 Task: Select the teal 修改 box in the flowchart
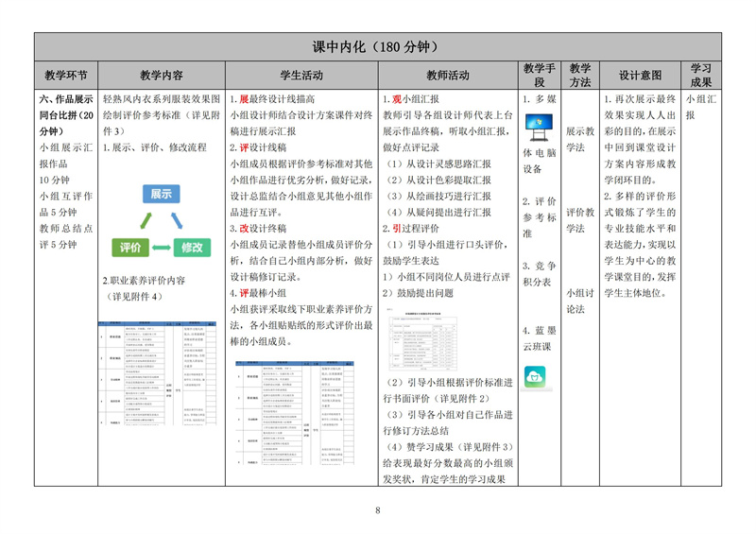pos(192,248)
